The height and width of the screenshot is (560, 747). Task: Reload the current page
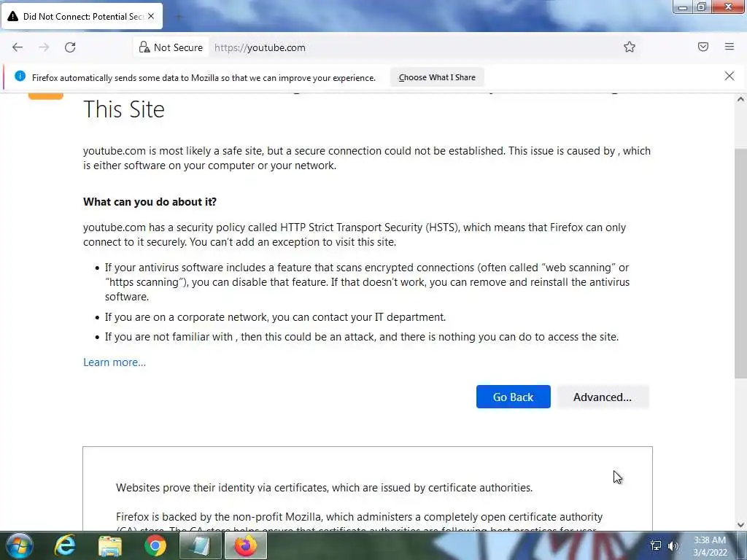pos(70,47)
